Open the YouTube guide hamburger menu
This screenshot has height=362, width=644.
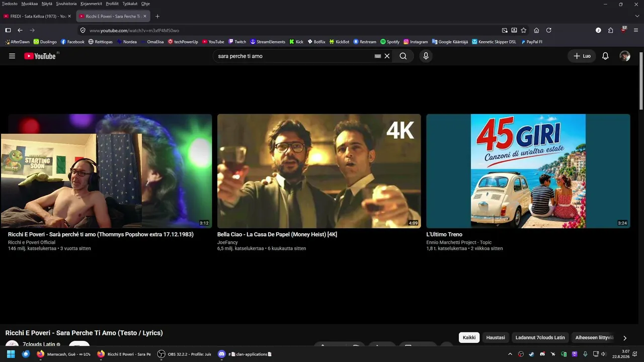[x=12, y=56]
